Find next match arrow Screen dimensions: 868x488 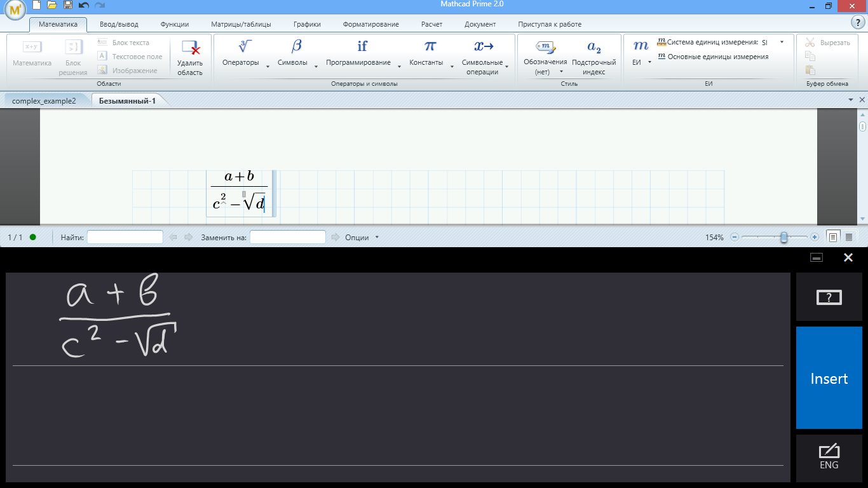coord(188,237)
